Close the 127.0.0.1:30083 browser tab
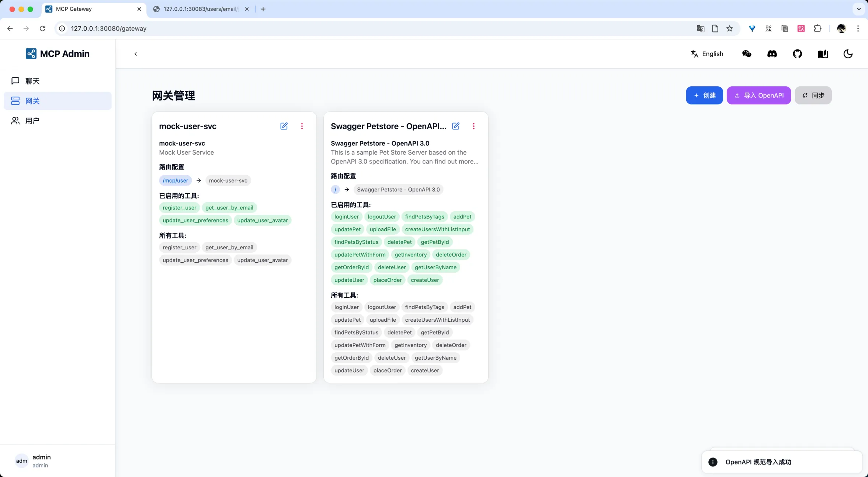This screenshot has height=477, width=868. coord(247,9)
